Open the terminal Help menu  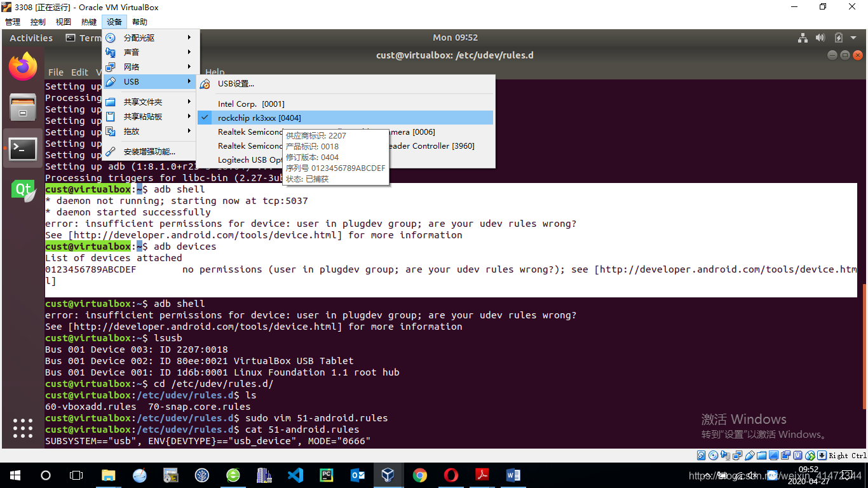[215, 72]
